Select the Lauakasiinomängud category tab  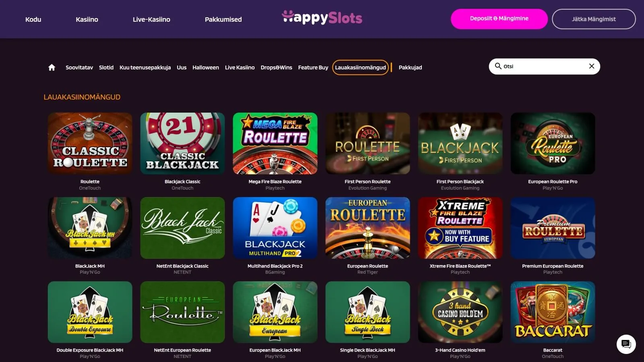[x=360, y=67]
